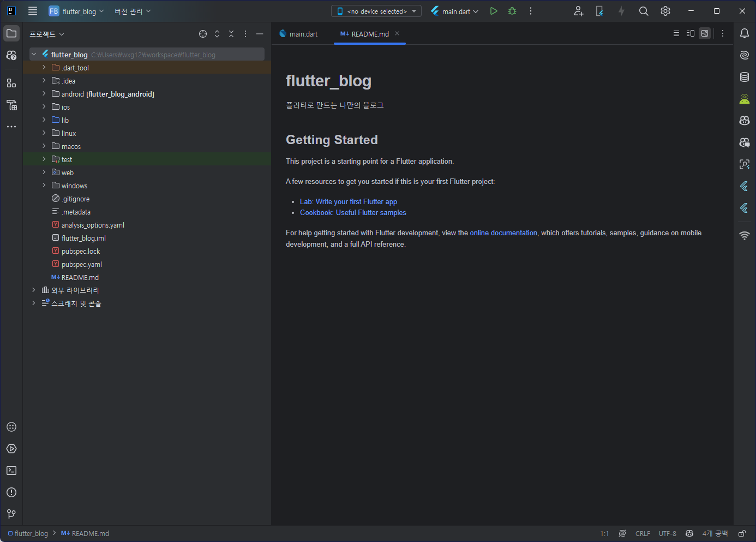Toggle inspections highlighting icon in status bar

coord(622,533)
